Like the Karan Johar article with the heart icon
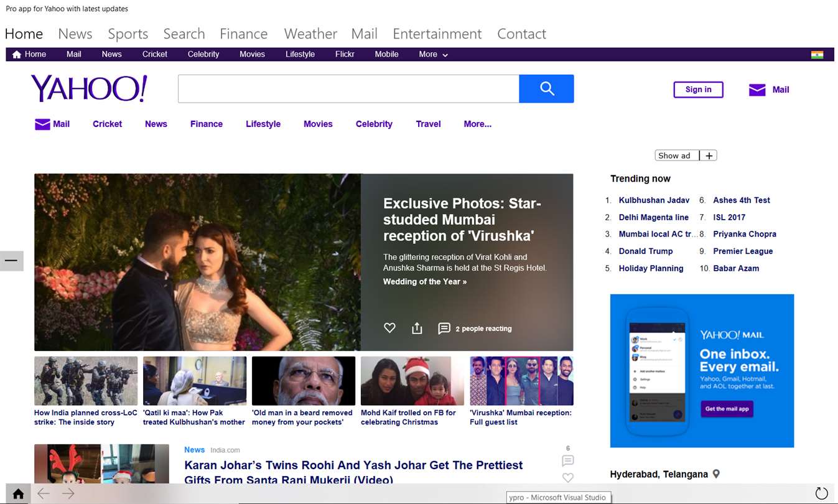The width and height of the screenshot is (838, 504). pos(567,477)
